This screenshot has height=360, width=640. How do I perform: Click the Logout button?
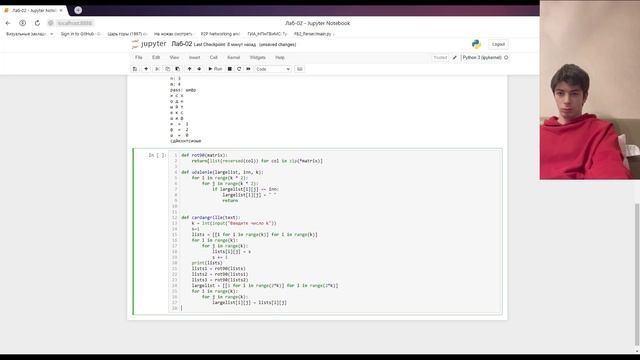tap(498, 44)
